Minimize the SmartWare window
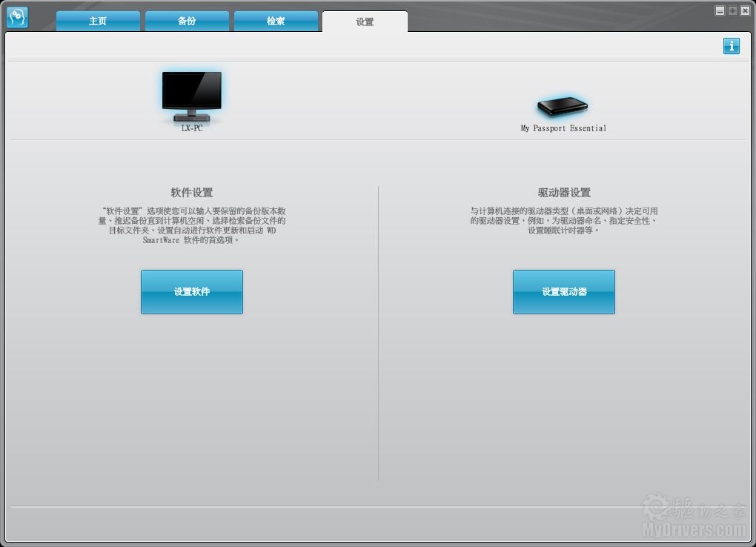 [x=720, y=11]
